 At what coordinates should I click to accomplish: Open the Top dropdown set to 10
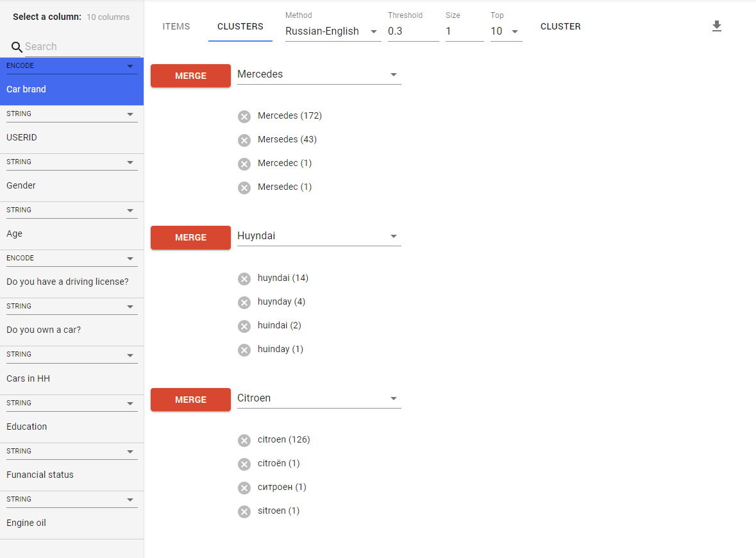click(x=505, y=31)
